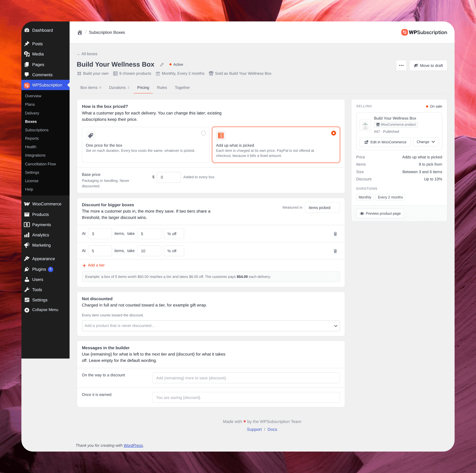The height and width of the screenshot is (473, 476).
Task: Open WooCommerce menu in sidebar
Action: click(x=45, y=204)
